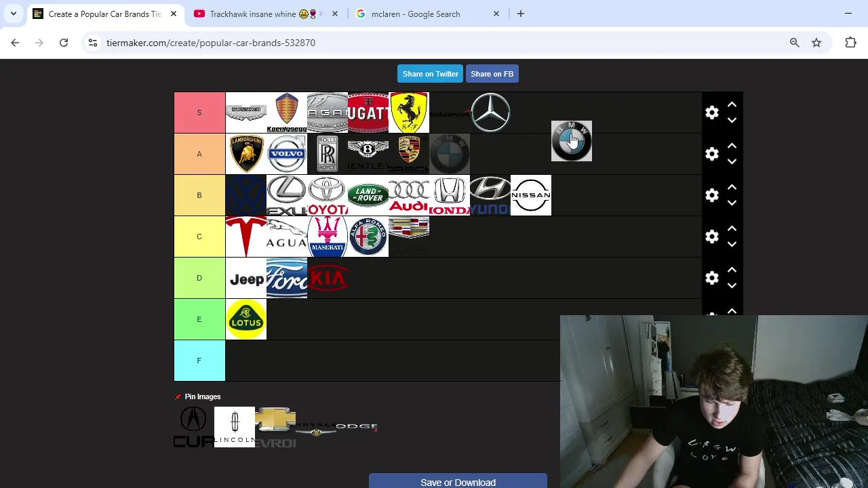Select the Jeep logo in D tier
Viewport: 868px width, 488px height.
point(245,278)
